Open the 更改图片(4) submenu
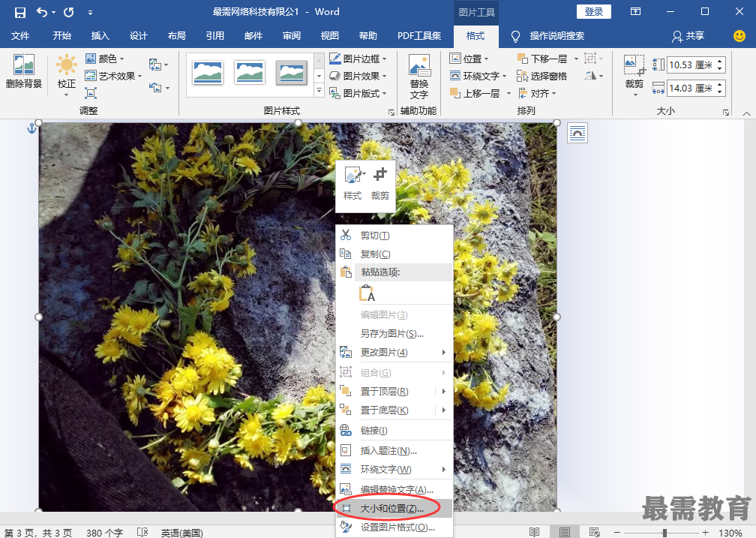Viewport: 756px width, 538px height. click(394, 353)
